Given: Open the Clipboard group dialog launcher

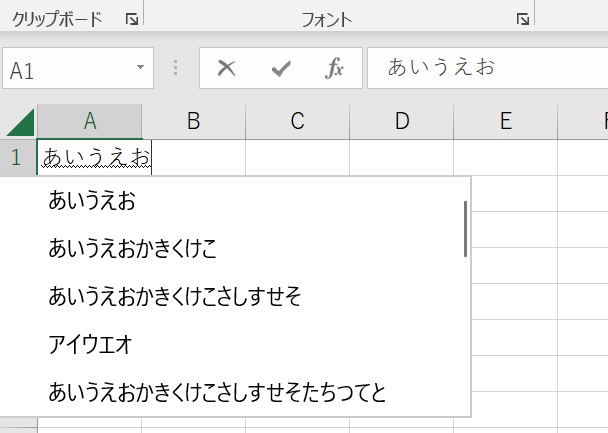Looking at the screenshot, I should tap(132, 19).
